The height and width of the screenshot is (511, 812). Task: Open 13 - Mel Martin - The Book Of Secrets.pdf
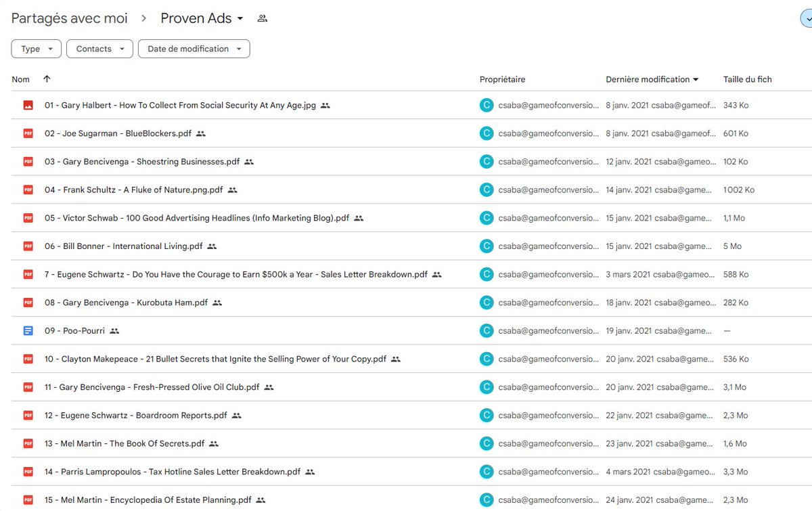tap(125, 443)
